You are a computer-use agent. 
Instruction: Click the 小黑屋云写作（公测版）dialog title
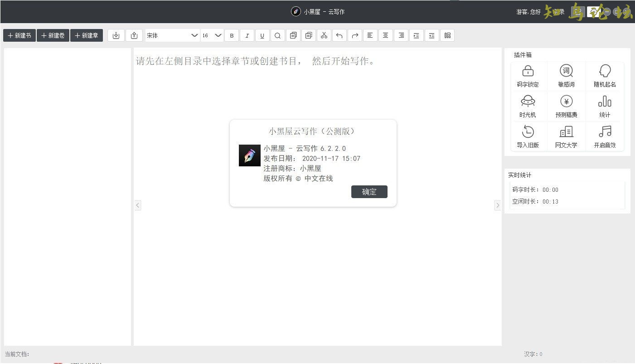pos(313,131)
